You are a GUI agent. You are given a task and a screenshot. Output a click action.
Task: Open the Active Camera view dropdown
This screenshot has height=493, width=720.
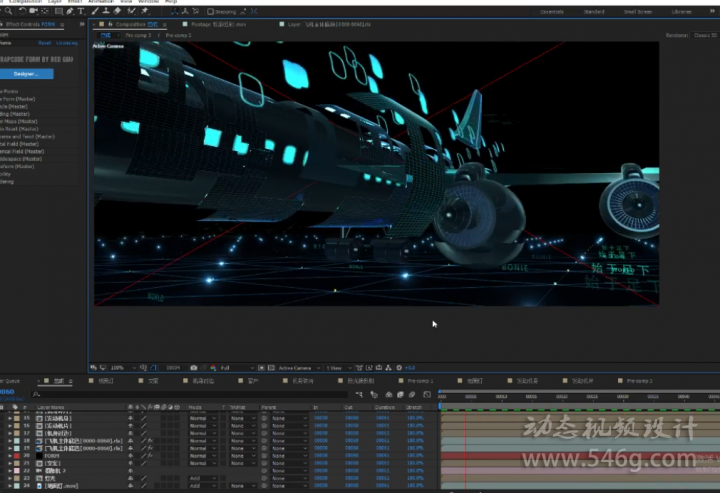[x=298, y=368]
